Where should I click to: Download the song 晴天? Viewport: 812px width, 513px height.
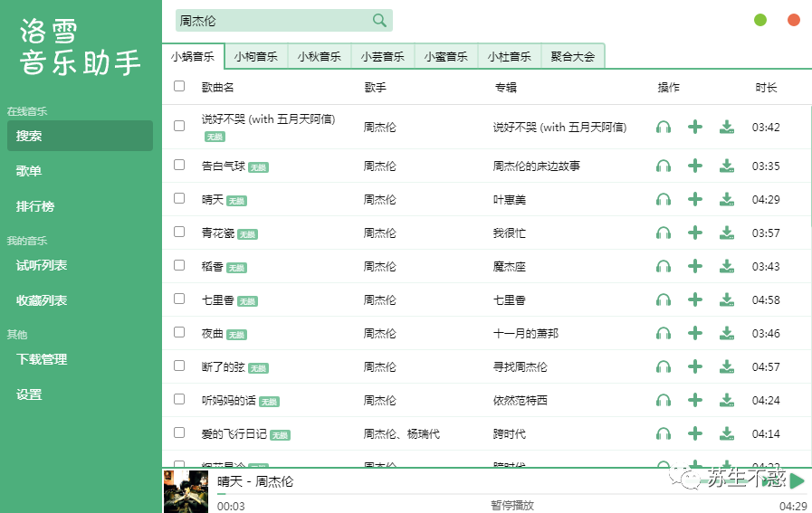[727, 199]
